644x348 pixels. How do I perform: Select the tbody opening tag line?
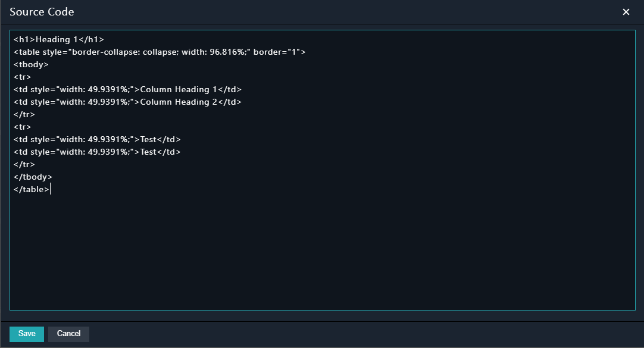(x=30, y=64)
